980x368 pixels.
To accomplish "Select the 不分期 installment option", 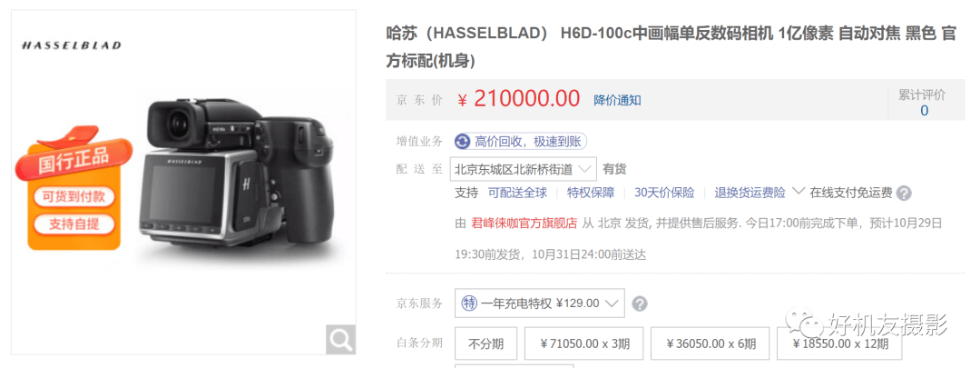I will pos(485,343).
